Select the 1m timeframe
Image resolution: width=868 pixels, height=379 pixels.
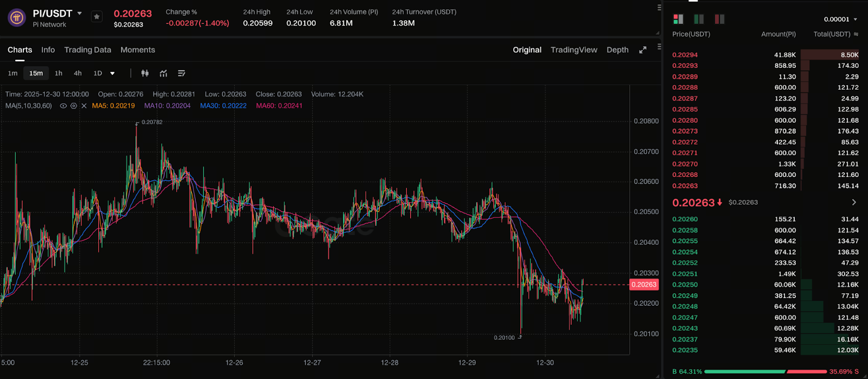pos(12,73)
